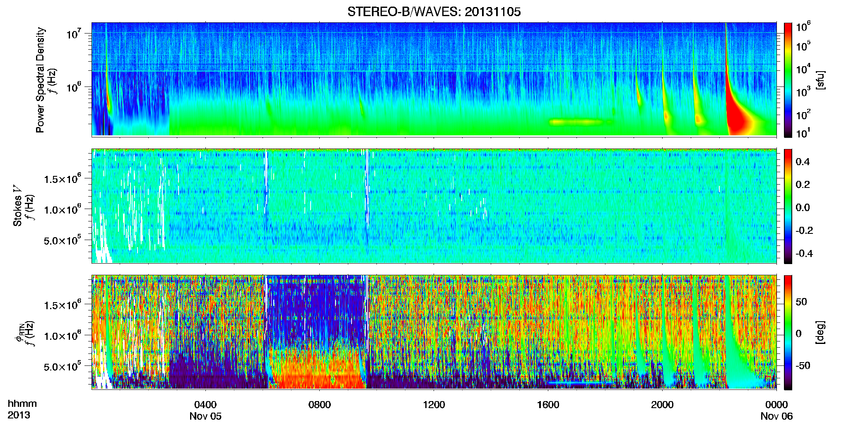This screenshot has height=447, width=868.
Task: Click the plot title STEREO-B/WAVES: 20131105
Action: (434, 12)
